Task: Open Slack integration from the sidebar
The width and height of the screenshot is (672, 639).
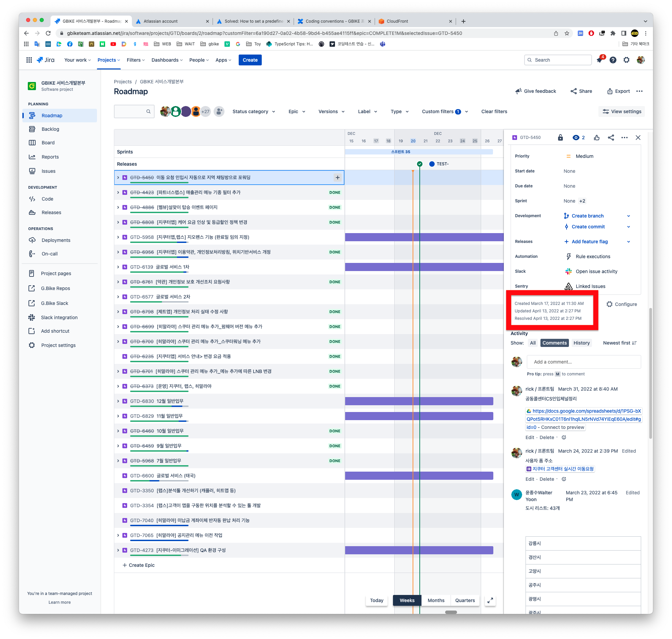Action: (59, 317)
